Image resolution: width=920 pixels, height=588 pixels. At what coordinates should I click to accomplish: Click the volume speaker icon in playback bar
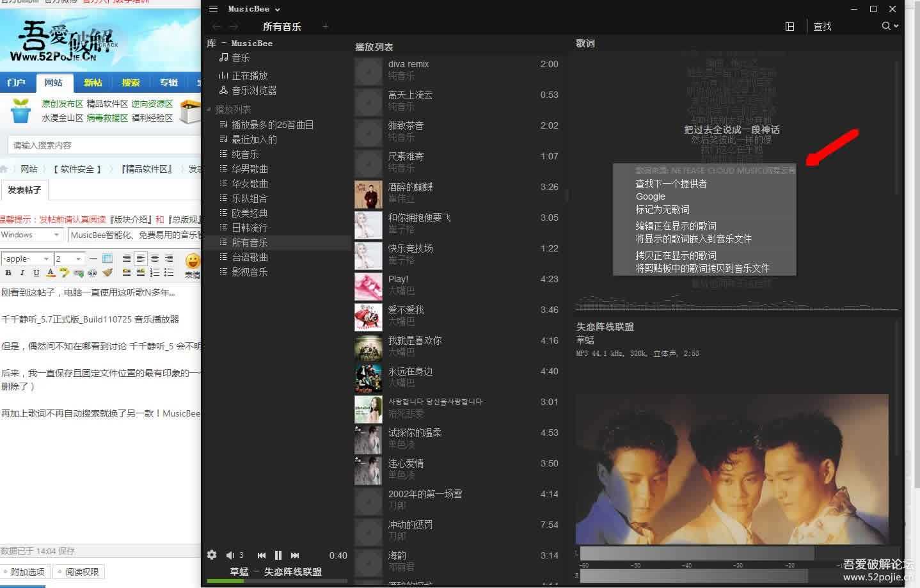pos(230,555)
